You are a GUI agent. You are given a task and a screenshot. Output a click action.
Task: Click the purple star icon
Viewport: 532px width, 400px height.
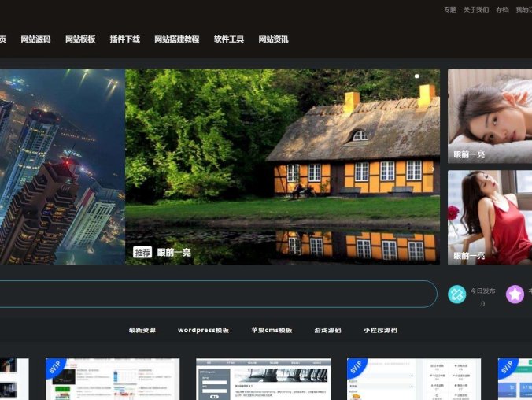pyautogui.click(x=515, y=294)
